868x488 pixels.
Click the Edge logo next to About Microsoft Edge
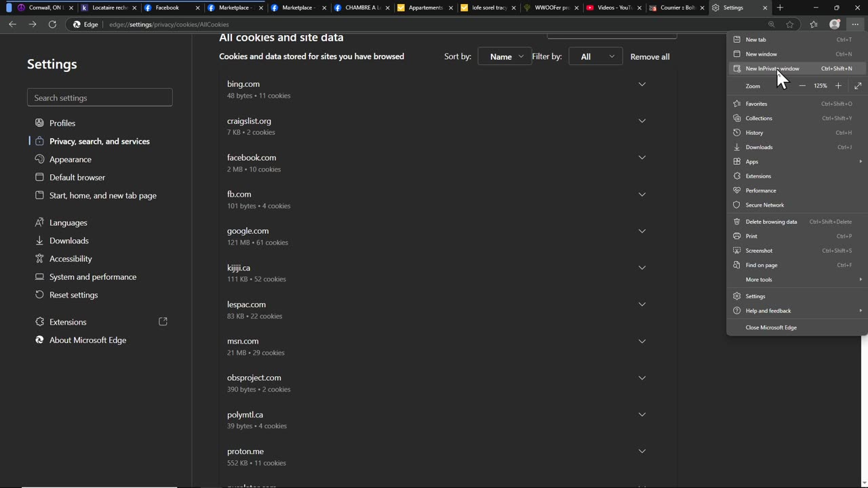click(x=39, y=340)
